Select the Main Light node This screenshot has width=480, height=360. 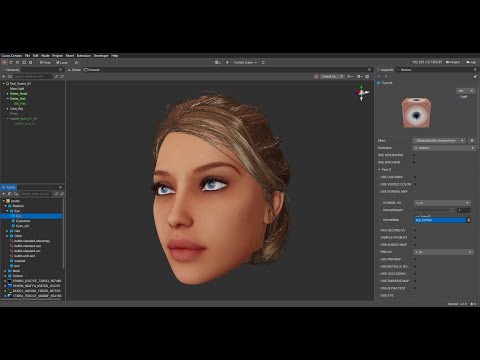tap(17, 89)
